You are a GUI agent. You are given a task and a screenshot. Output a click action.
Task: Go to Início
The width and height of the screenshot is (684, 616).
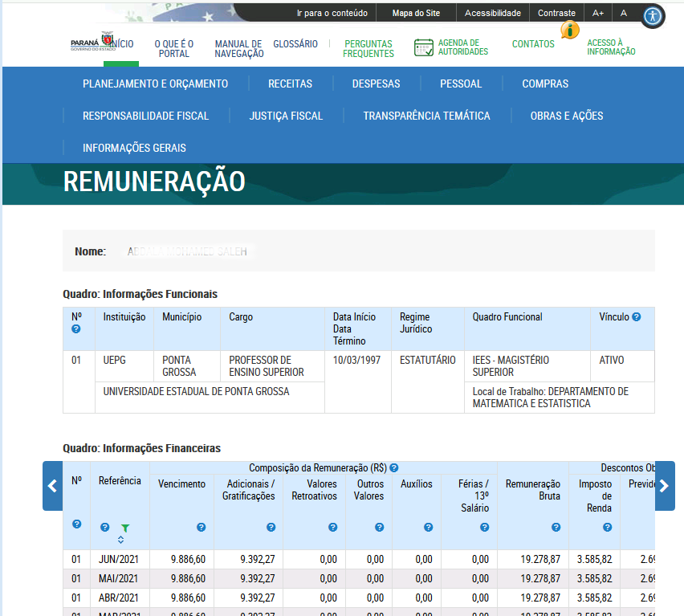(x=124, y=44)
